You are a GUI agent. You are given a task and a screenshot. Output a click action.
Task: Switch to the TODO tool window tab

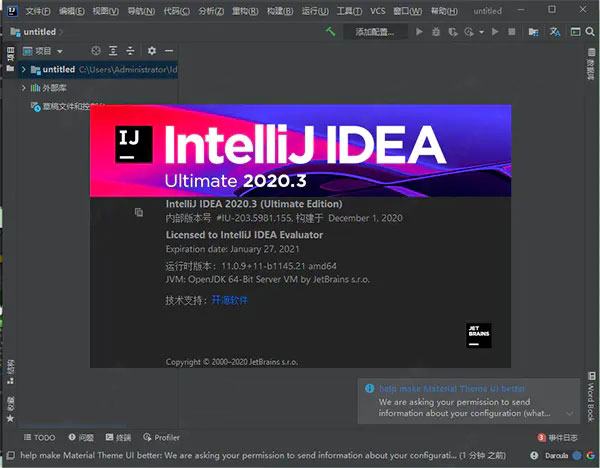point(39,438)
